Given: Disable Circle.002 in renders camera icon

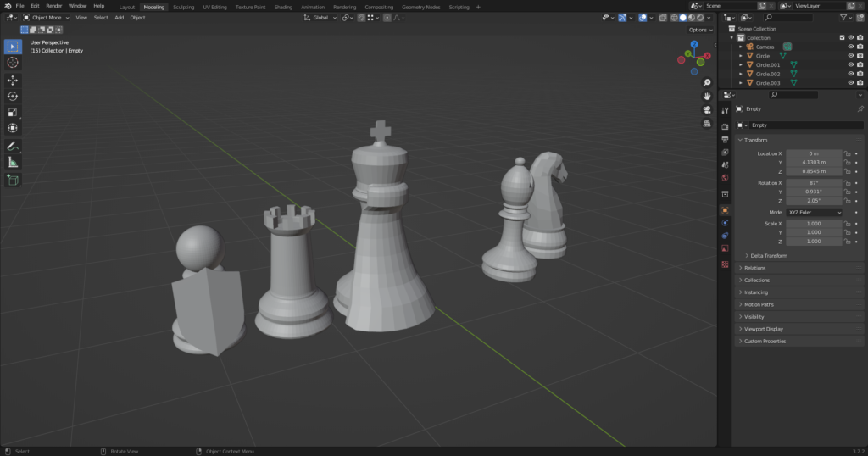Looking at the screenshot, I should click(860, 74).
